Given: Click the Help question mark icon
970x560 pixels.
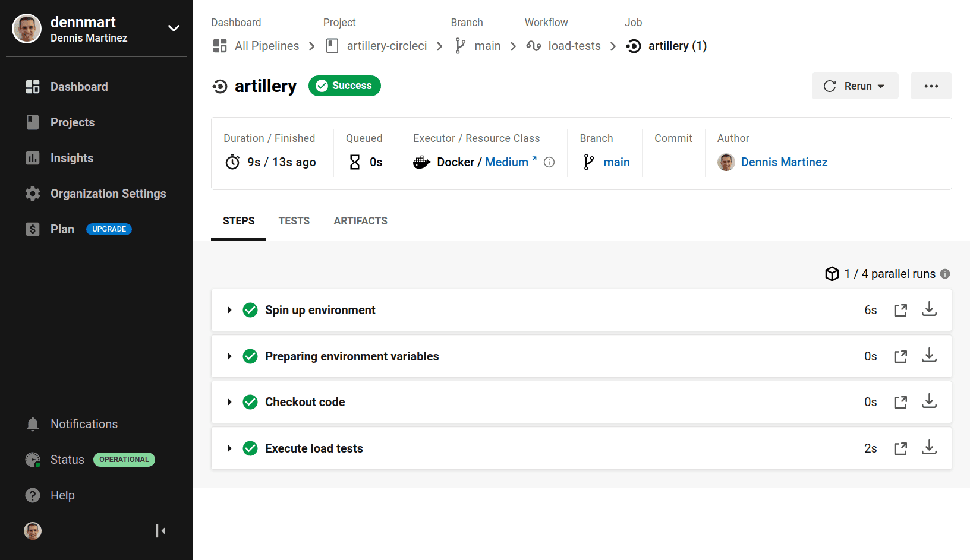Looking at the screenshot, I should (x=32, y=495).
